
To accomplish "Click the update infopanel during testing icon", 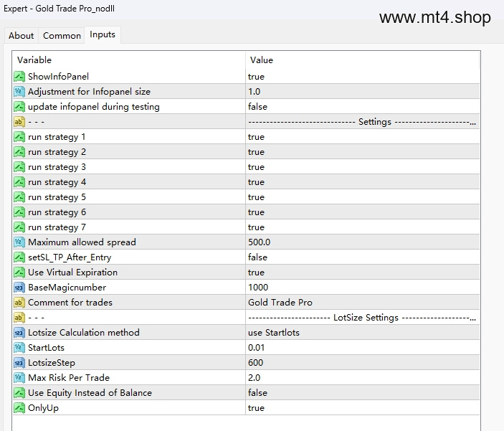I will (x=19, y=107).
